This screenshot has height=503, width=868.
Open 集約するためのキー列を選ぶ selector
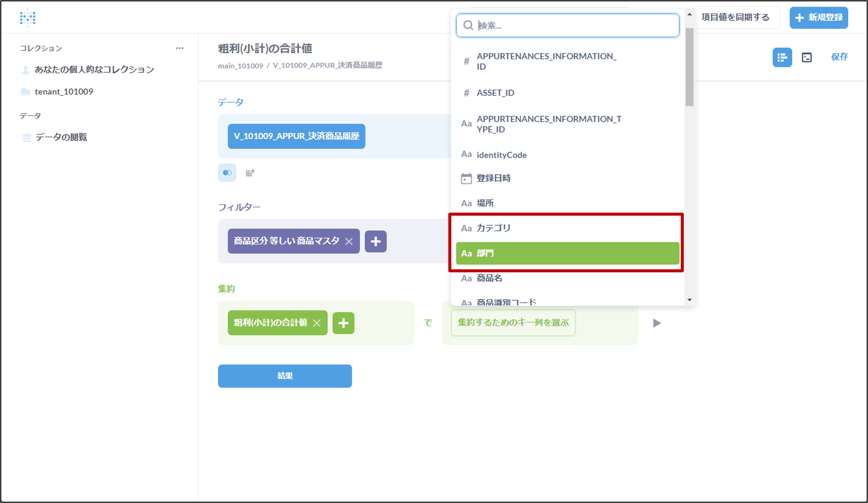click(513, 323)
